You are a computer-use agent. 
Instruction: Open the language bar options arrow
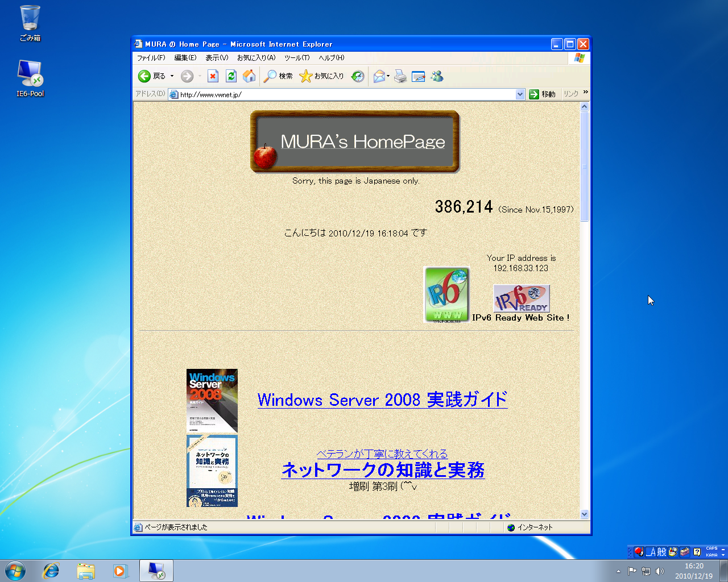click(723, 555)
